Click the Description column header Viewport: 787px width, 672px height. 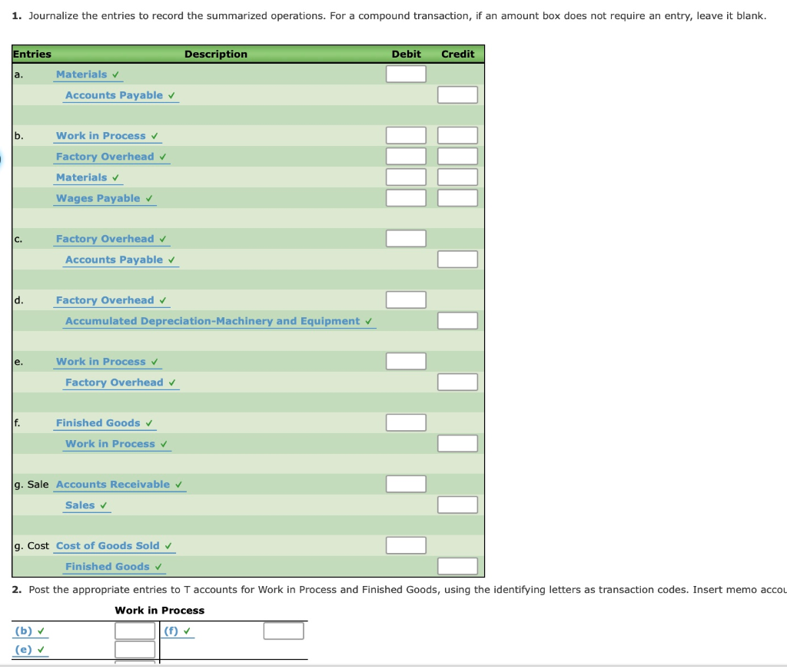click(x=216, y=55)
